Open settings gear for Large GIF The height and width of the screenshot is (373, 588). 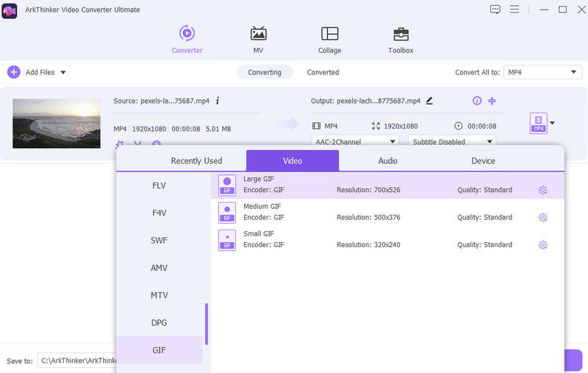point(542,191)
